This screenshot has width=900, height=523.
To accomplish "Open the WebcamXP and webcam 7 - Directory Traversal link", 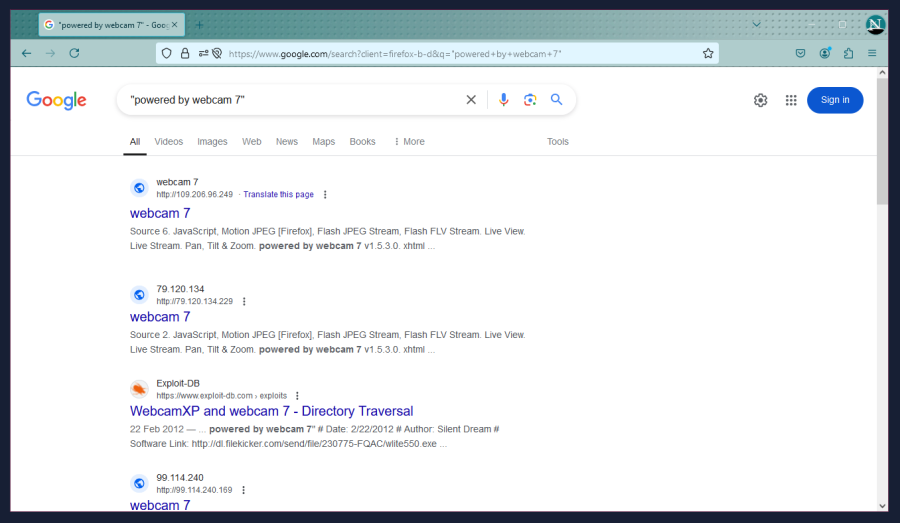I will pos(271,411).
